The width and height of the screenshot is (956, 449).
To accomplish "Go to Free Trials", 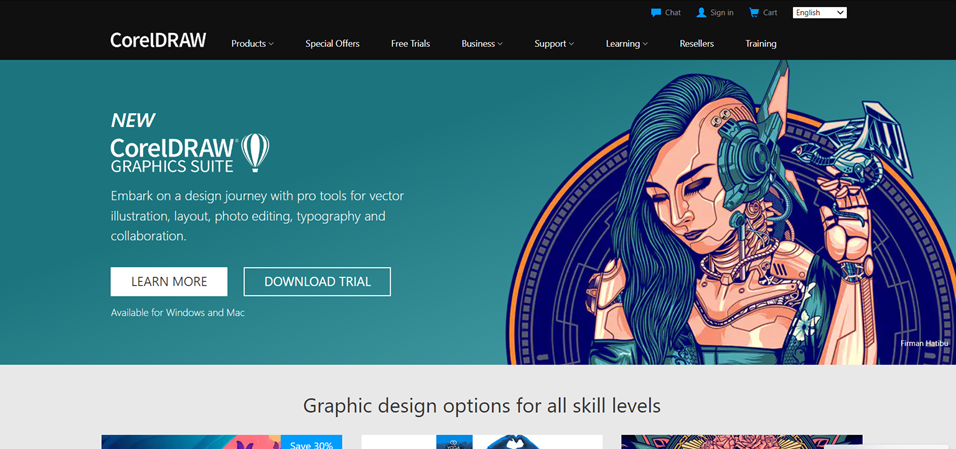I will pos(410,44).
